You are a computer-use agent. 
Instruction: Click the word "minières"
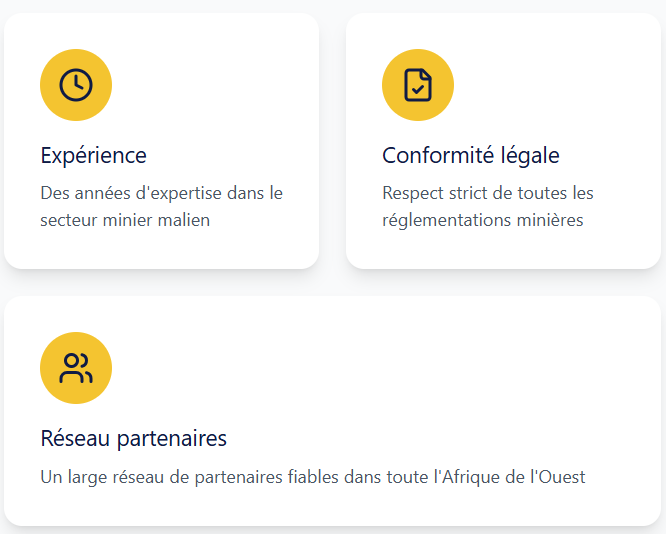(549, 220)
